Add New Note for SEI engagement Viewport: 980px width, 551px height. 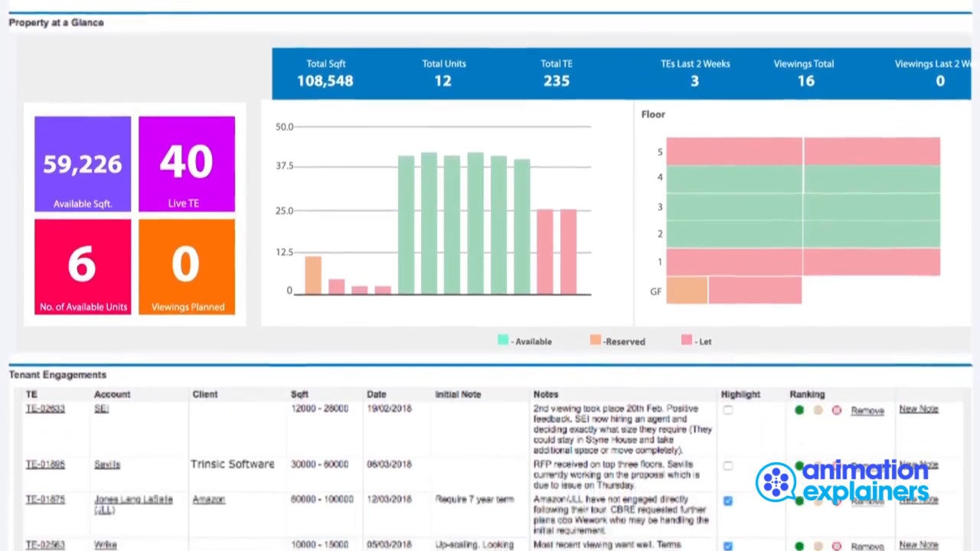point(919,409)
